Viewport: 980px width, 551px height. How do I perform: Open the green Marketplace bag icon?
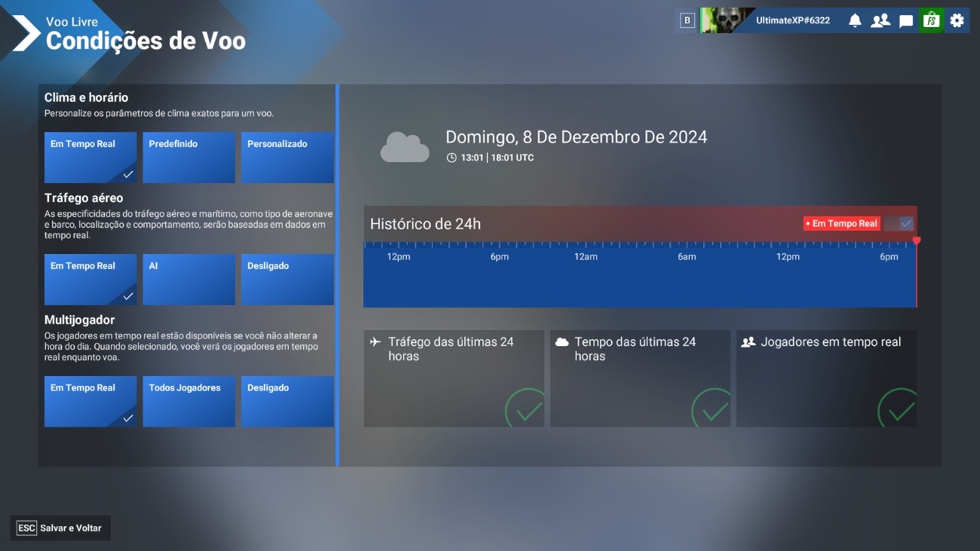(x=932, y=20)
